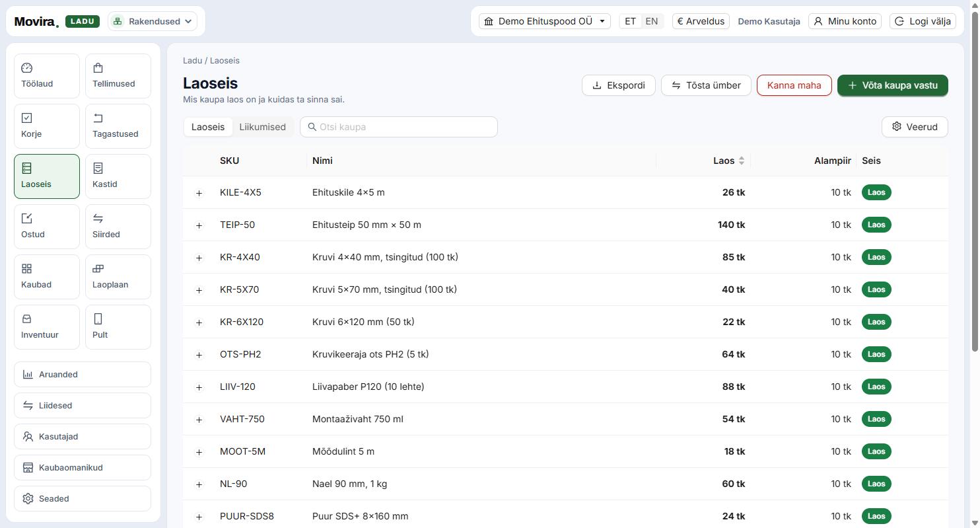The image size is (980, 528).
Task: Click Tõsta ümber button
Action: coord(706,85)
